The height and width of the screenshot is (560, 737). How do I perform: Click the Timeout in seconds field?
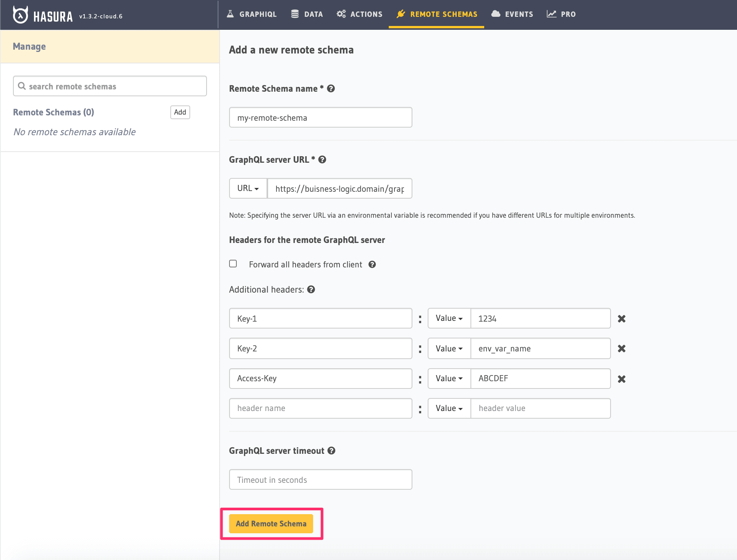(x=320, y=479)
